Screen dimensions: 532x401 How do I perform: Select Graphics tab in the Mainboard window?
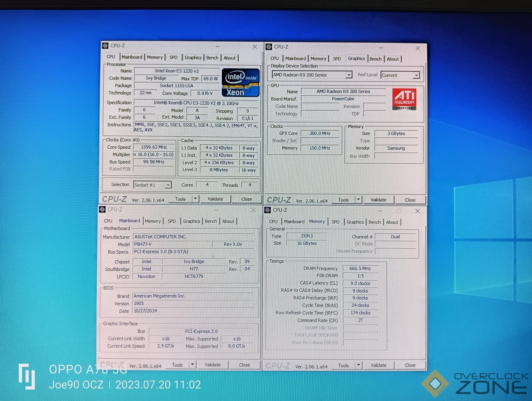[x=192, y=221]
